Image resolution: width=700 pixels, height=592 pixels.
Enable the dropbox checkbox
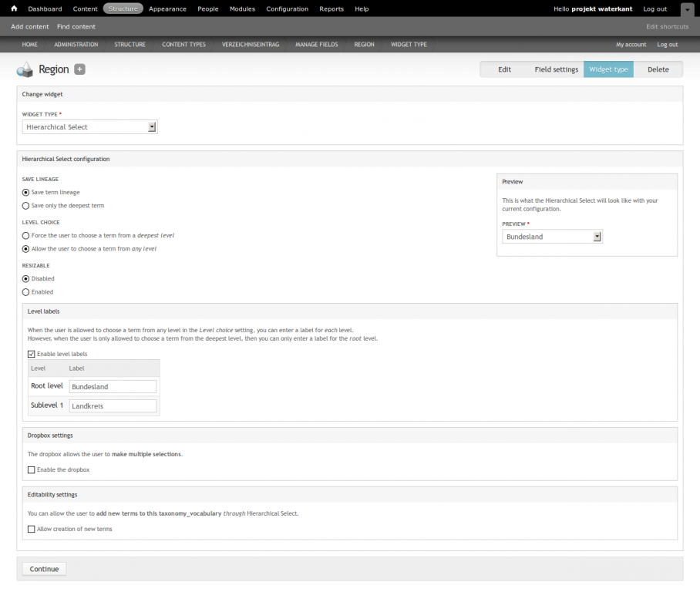32,469
